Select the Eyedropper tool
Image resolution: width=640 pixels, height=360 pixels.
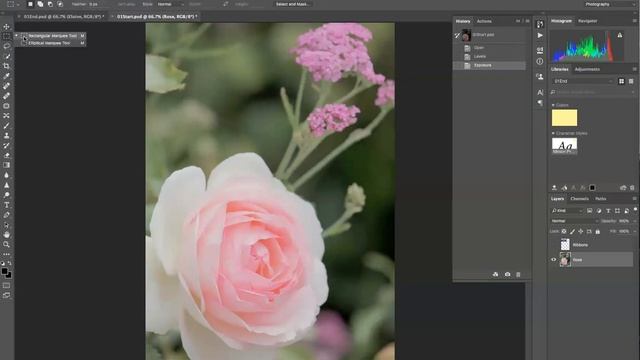coord(6,76)
